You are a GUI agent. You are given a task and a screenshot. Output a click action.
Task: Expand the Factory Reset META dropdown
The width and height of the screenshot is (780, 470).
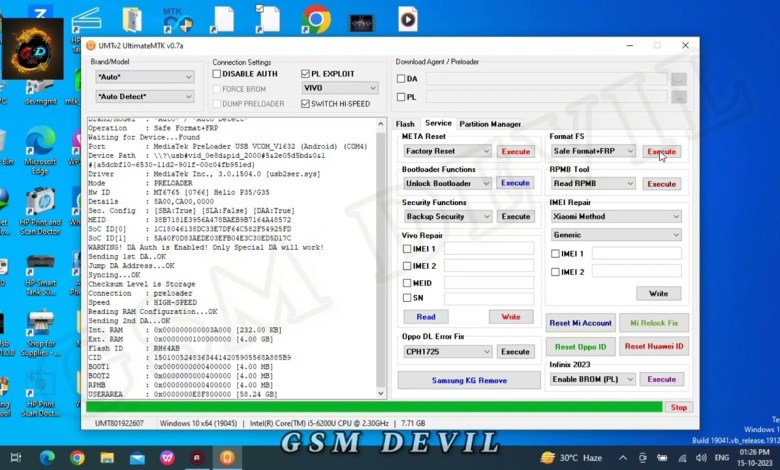point(446,151)
